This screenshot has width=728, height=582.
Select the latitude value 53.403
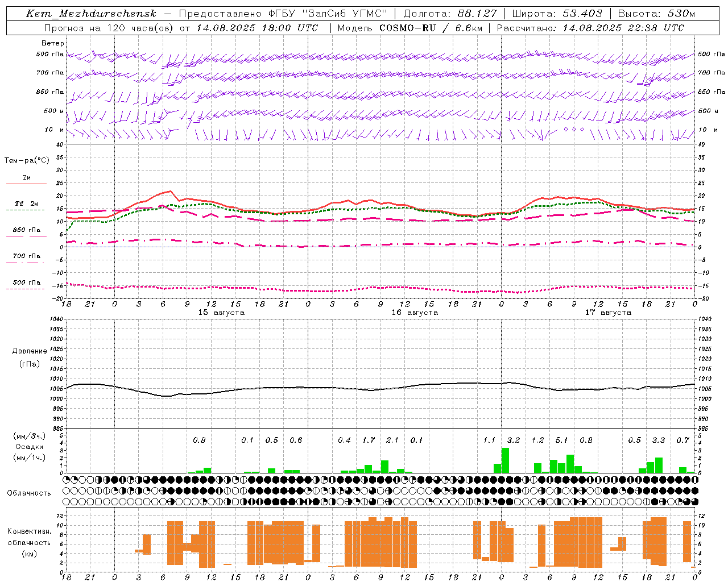tap(582, 14)
